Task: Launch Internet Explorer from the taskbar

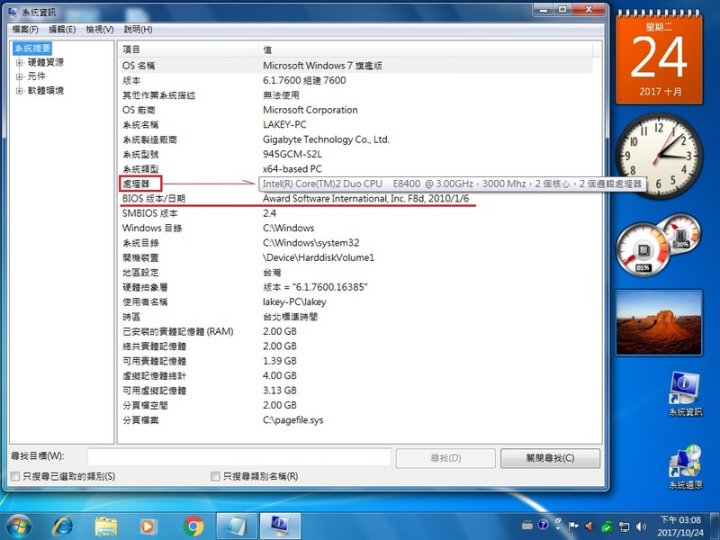Action: [62, 526]
